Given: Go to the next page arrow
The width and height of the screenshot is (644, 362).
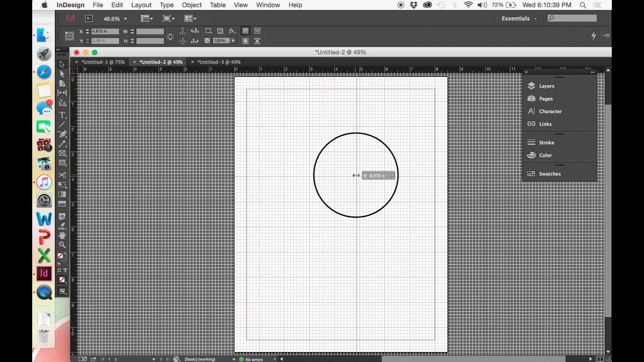Looking at the screenshot, I should (x=162, y=359).
